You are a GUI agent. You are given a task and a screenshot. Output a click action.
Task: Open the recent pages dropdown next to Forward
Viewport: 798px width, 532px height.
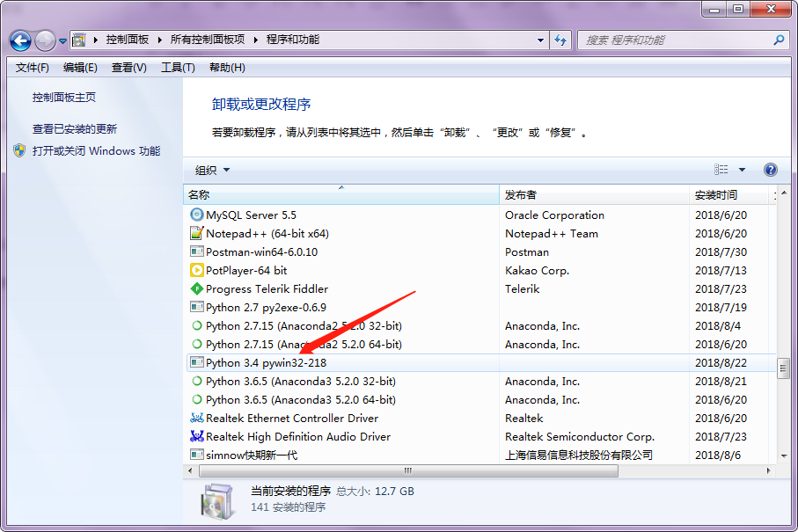(x=62, y=40)
